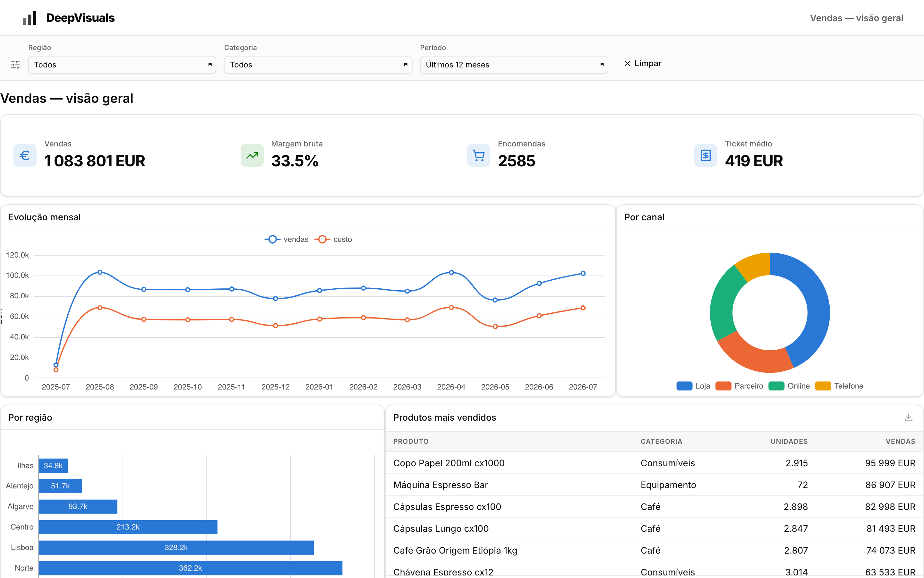Click the Equipamento category cell
Screen dimensions: 924x578
pos(668,485)
